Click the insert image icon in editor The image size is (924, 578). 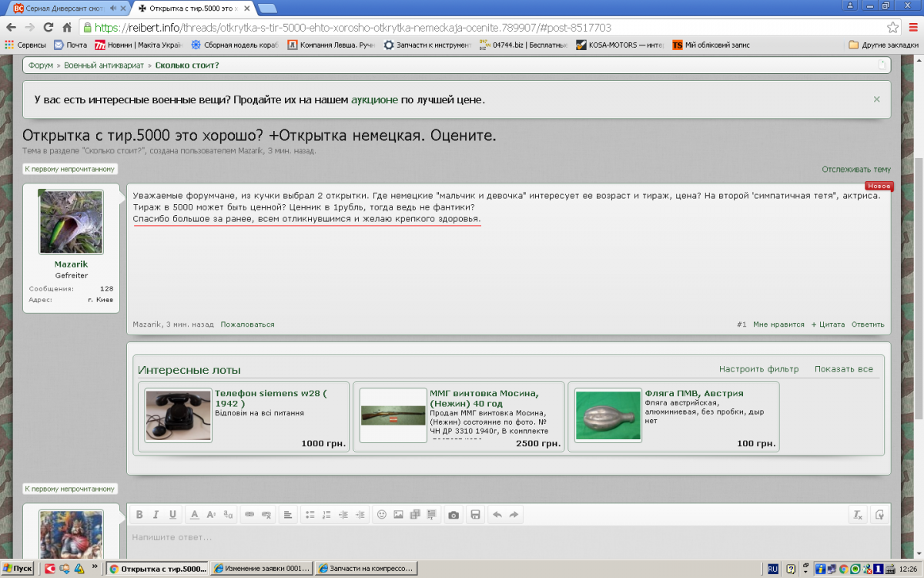tap(398, 515)
